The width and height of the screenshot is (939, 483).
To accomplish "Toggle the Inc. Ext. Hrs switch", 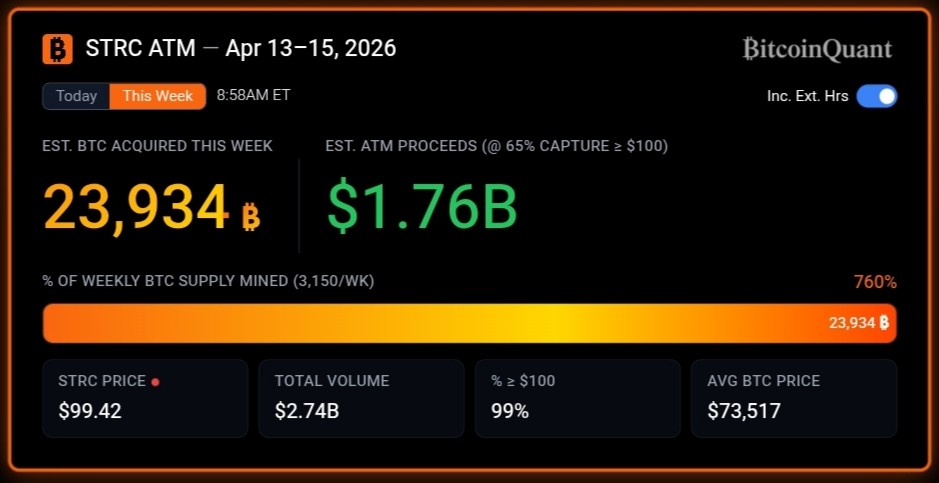I will coord(876,96).
